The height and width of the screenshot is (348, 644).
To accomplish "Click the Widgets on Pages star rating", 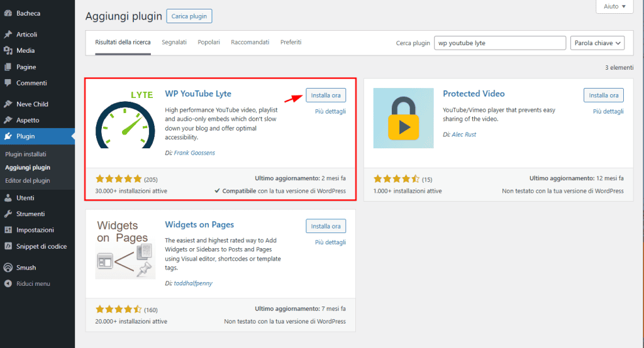I will pos(119,310).
